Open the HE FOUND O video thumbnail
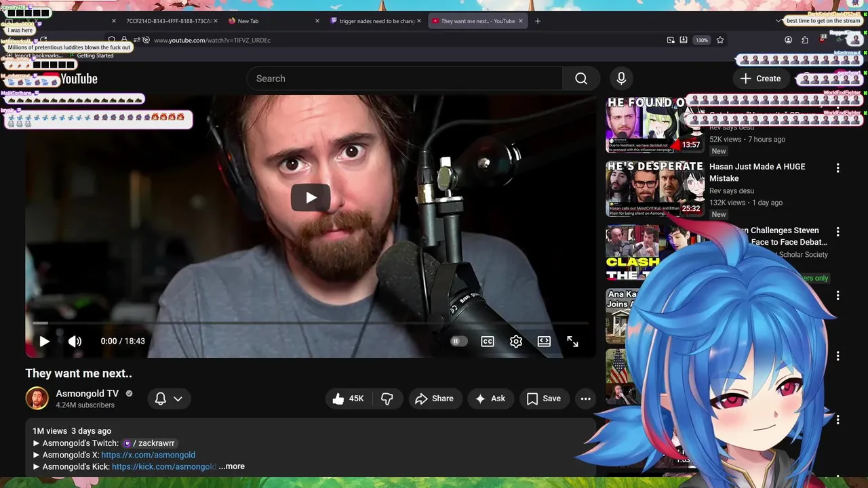The width and height of the screenshot is (868, 488). [x=654, y=125]
